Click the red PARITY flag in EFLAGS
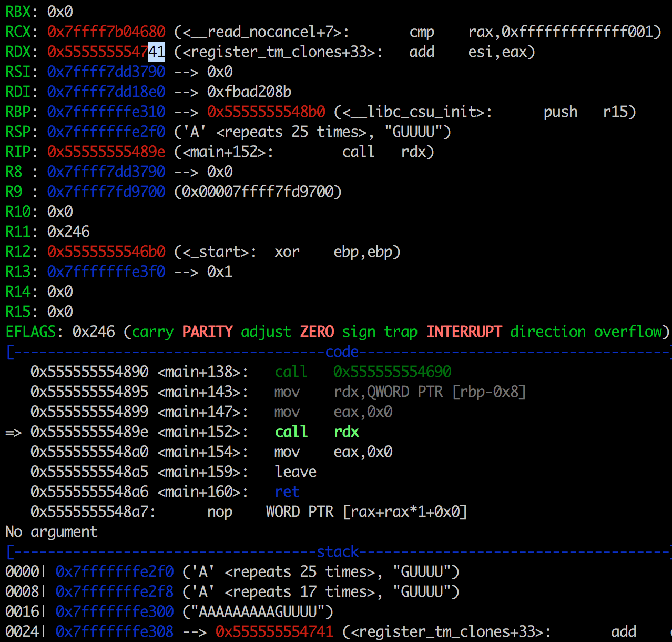672x642 pixels. point(207,332)
